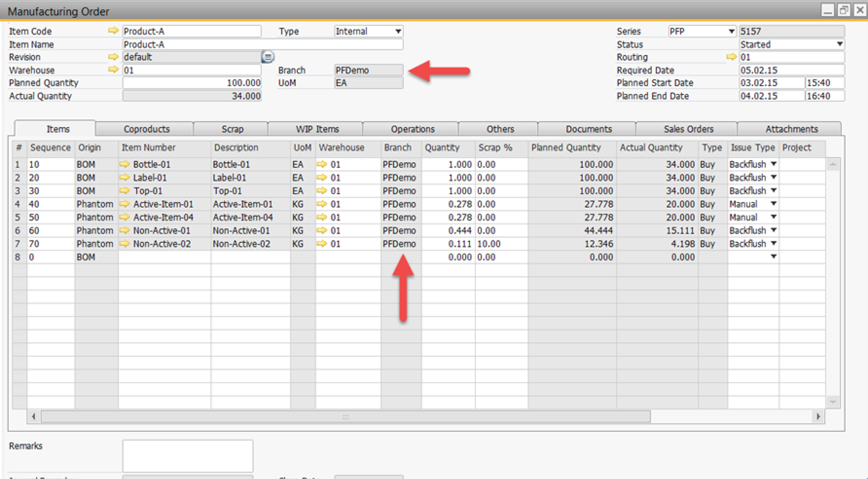The width and height of the screenshot is (868, 479).
Task: Switch to the Operations tab
Action: 413,129
